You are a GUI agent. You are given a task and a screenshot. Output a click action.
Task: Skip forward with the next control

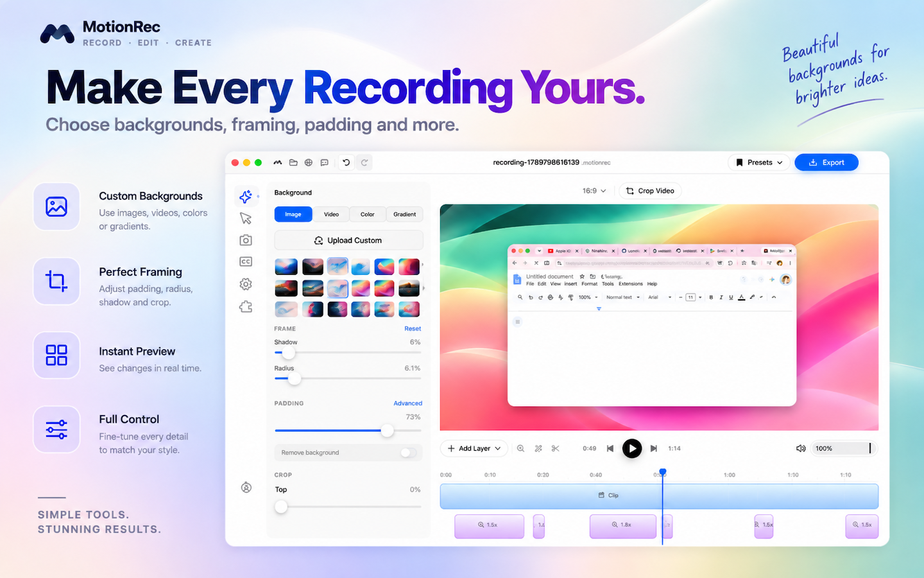point(654,448)
